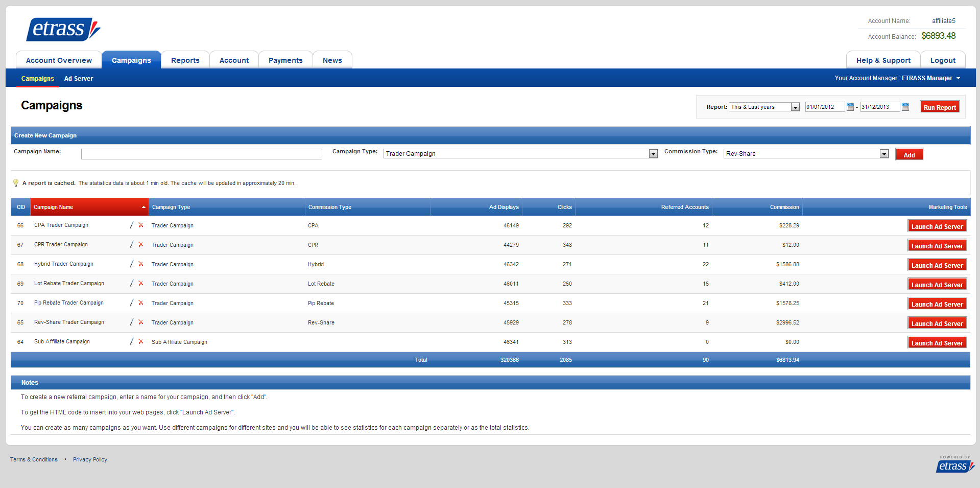Open calendar picker for report end date
Viewport: 980px width, 488px height.
pos(905,107)
